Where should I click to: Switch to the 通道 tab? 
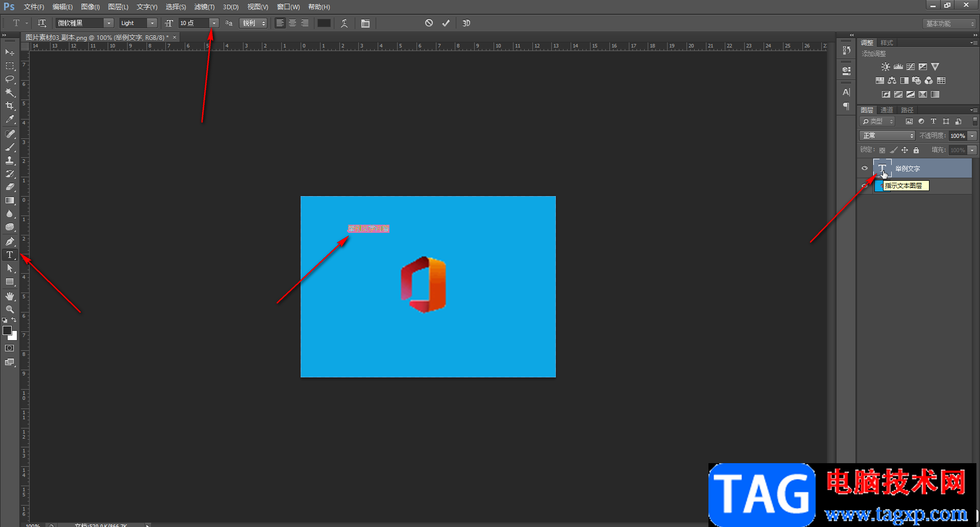click(887, 110)
